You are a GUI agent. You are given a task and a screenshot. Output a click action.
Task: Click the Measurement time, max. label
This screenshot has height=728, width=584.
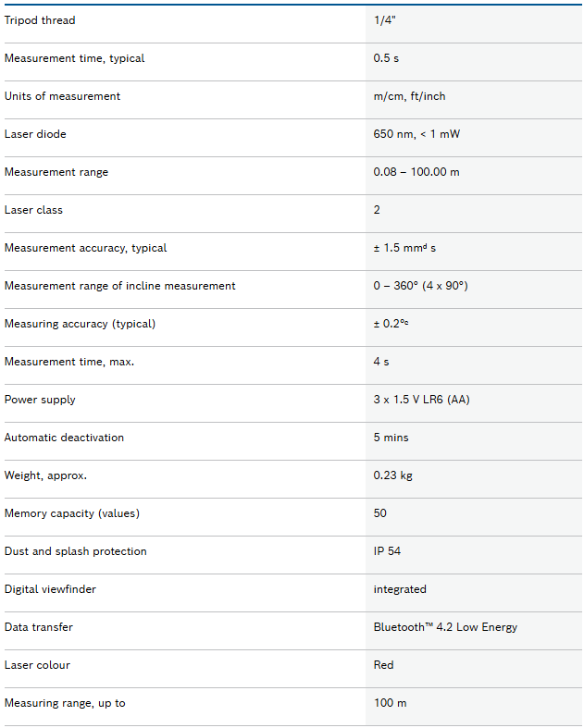click(69, 362)
